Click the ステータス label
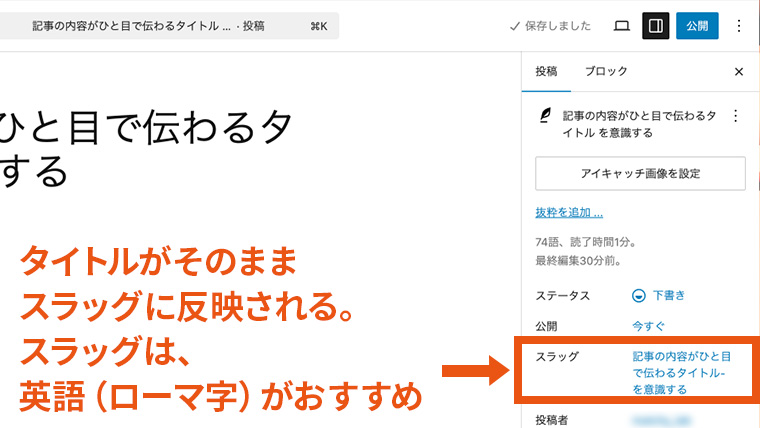The height and width of the screenshot is (428, 760). [563, 296]
